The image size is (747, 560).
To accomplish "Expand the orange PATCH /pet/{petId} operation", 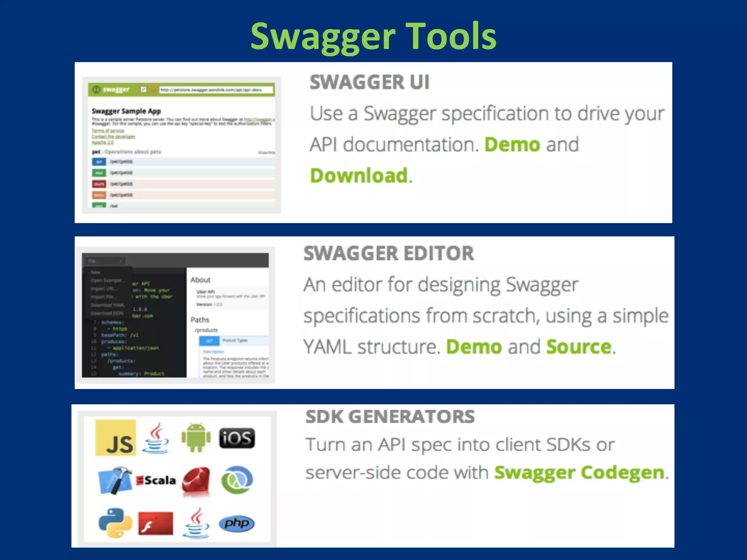I will 183,195.
